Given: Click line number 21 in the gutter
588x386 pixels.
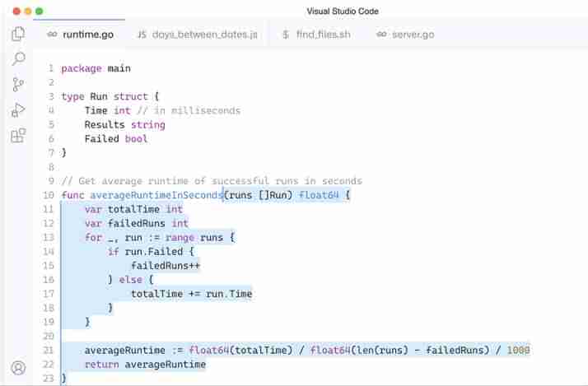Looking at the screenshot, I should click(49, 350).
